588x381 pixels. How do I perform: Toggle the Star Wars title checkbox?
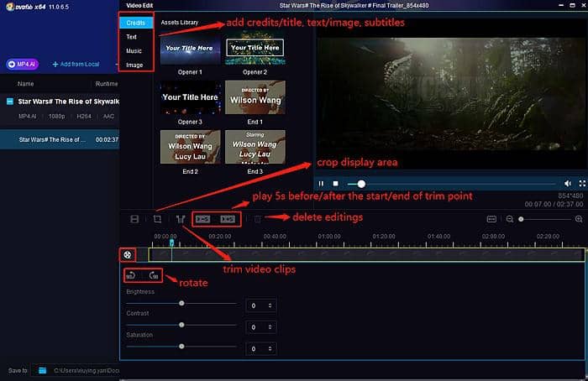9,102
